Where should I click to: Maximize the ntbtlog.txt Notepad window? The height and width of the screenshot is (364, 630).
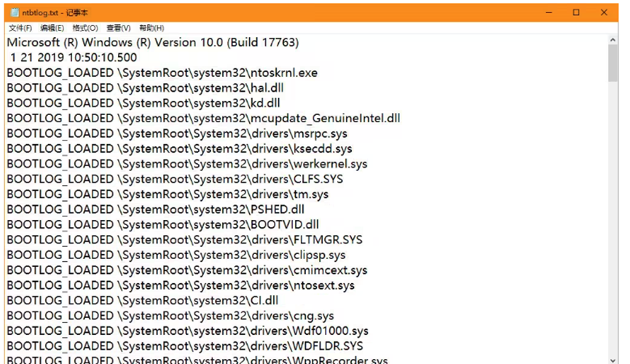coord(576,12)
